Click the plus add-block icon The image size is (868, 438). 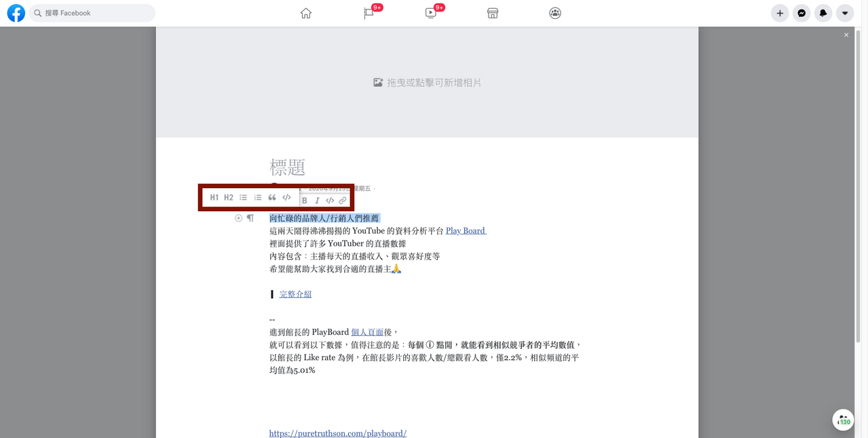238,218
